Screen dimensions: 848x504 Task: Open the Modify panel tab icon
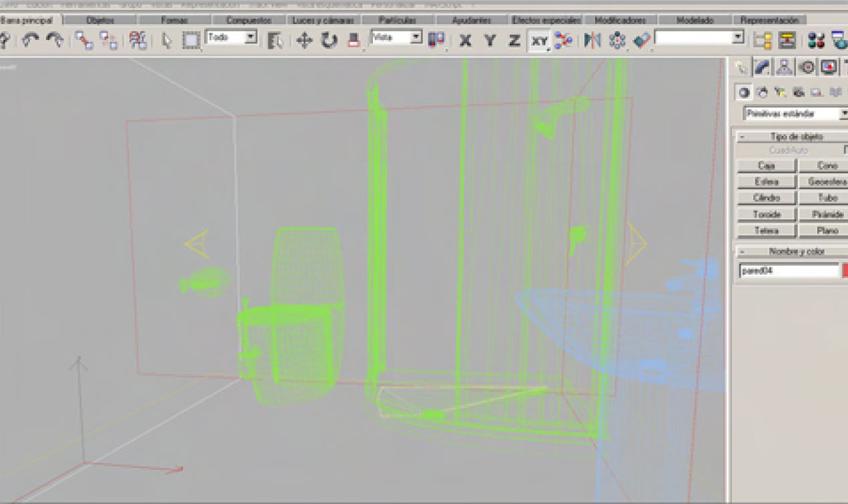point(763,67)
